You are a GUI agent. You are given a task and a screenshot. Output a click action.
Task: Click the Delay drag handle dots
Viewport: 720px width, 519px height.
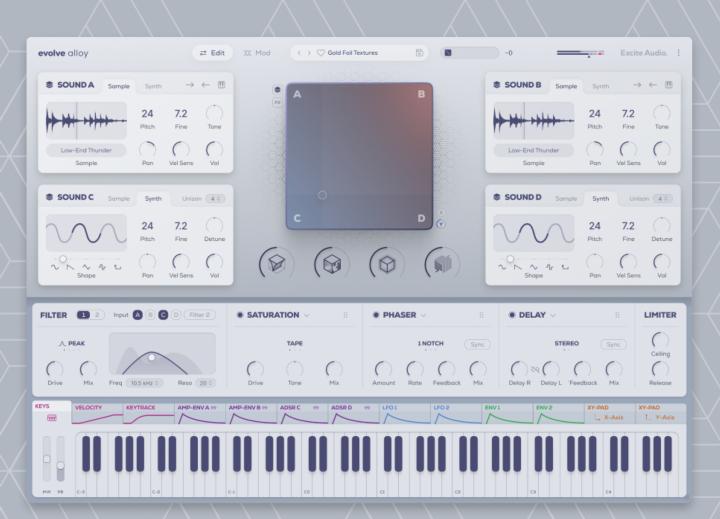(x=617, y=315)
